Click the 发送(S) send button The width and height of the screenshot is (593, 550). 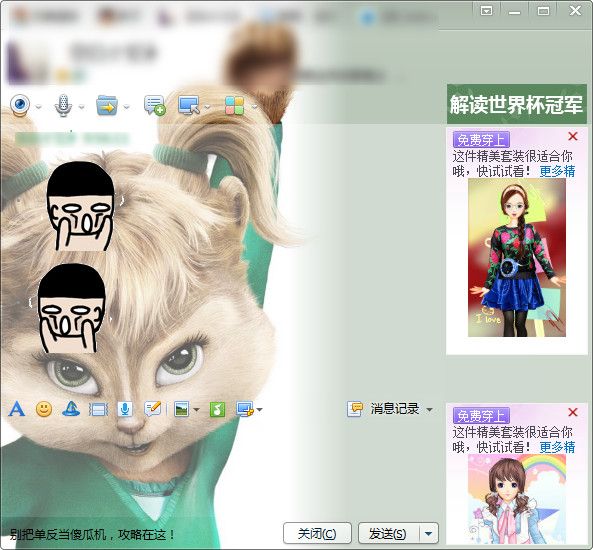pos(388,533)
